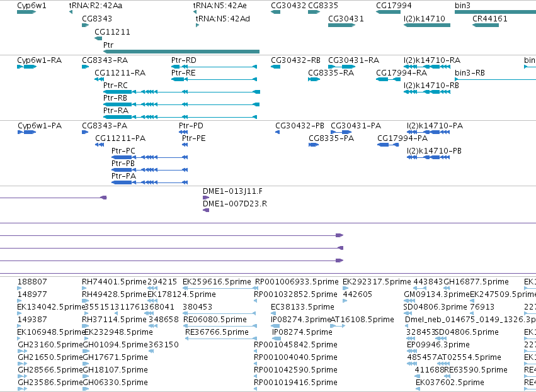The height and width of the screenshot is (392, 536).
Task: Click the Ptr-RD transcript label
Action: (x=183, y=60)
